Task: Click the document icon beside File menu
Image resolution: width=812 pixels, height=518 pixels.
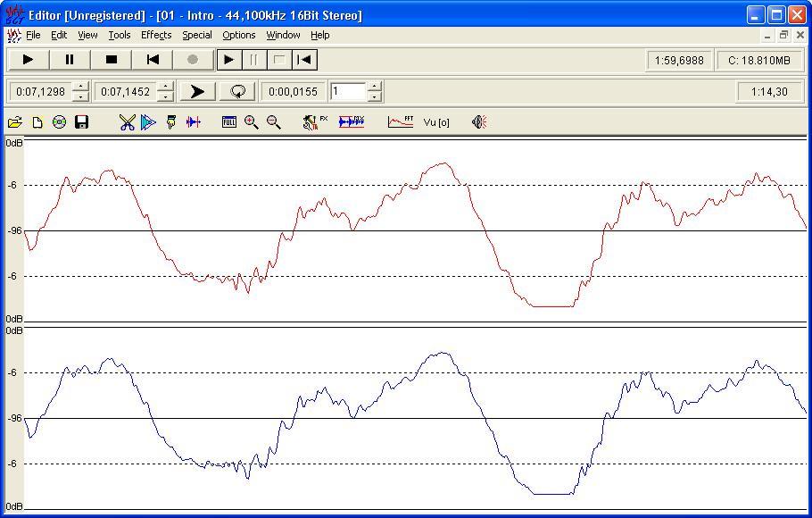Action: coord(14,35)
